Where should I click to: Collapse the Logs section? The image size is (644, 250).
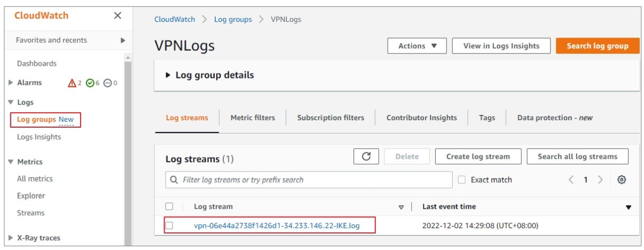point(11,102)
